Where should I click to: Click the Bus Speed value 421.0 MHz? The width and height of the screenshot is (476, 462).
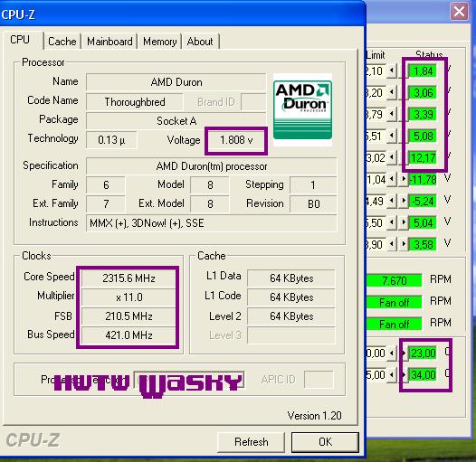(x=129, y=335)
